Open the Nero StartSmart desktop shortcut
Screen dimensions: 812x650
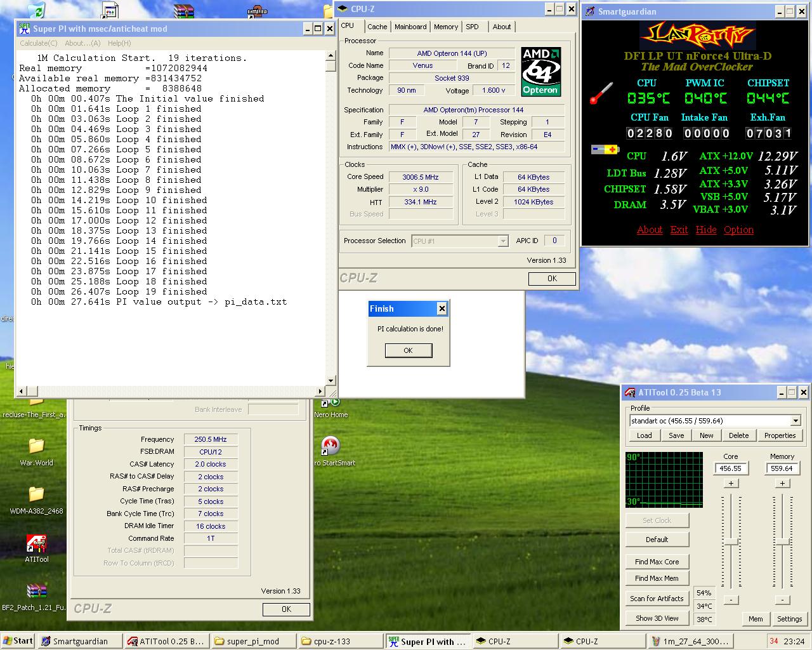coord(331,446)
